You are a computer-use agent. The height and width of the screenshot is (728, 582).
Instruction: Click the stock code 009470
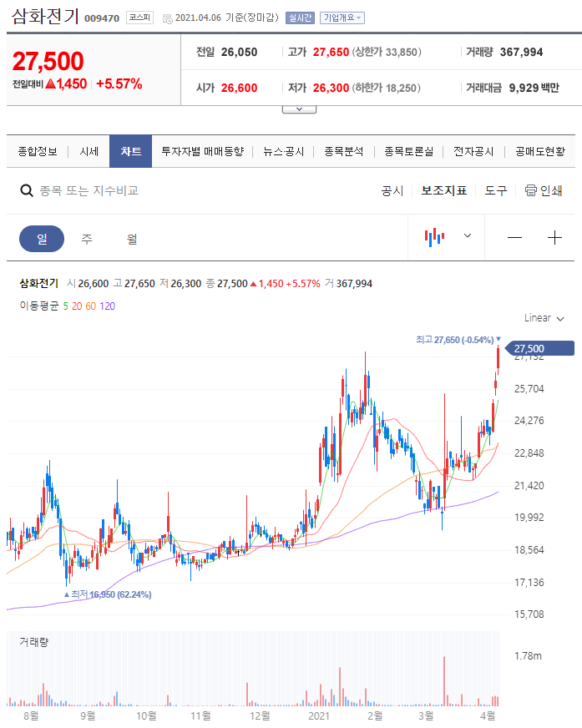(x=102, y=18)
